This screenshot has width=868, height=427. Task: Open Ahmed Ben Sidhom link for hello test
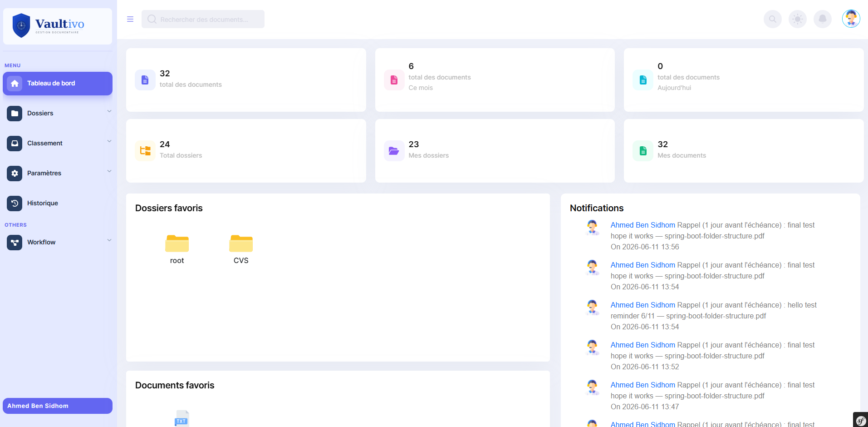[642, 305]
